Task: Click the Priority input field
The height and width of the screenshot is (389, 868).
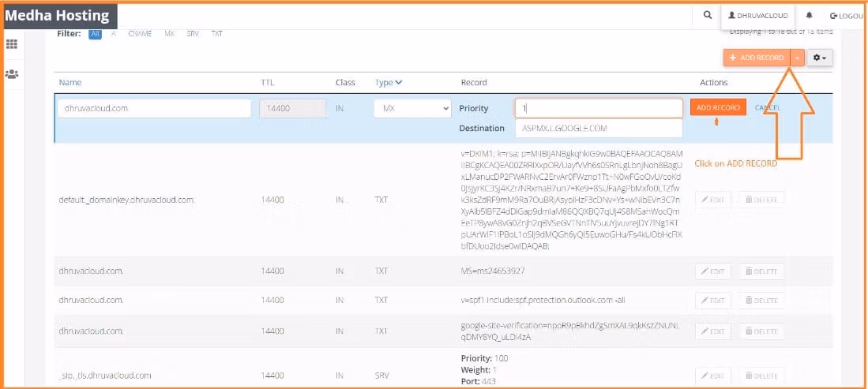Action: (x=598, y=108)
